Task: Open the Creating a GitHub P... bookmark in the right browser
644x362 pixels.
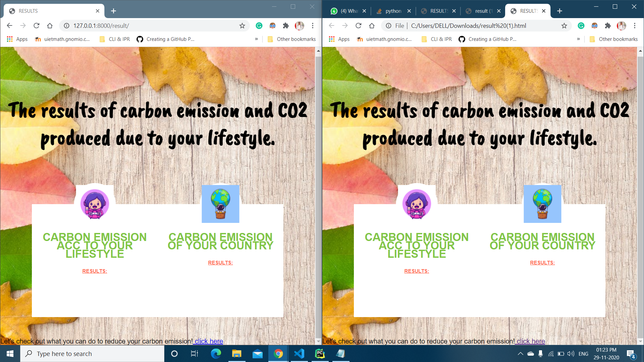Action: point(488,39)
